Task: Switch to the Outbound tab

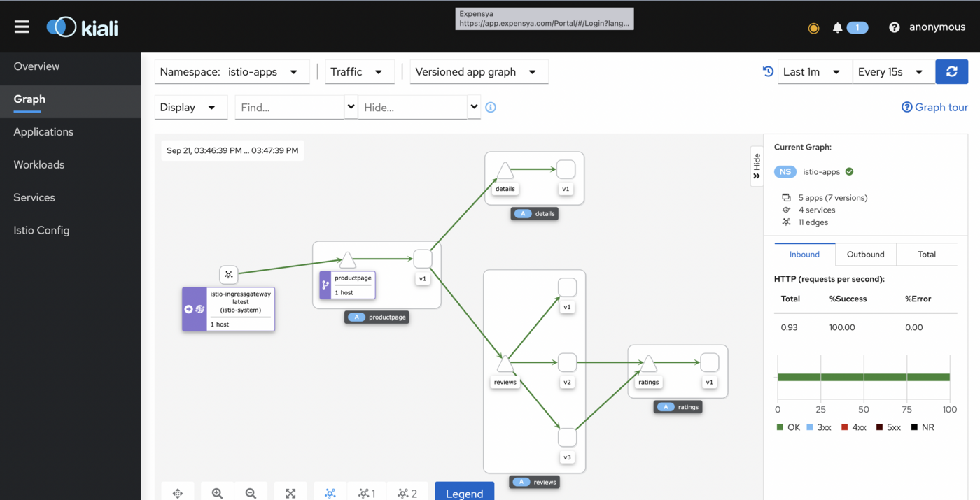Action: coord(865,255)
